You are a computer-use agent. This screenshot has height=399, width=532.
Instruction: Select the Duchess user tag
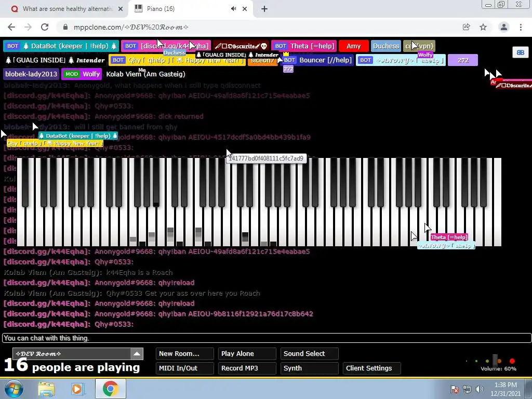coord(386,46)
